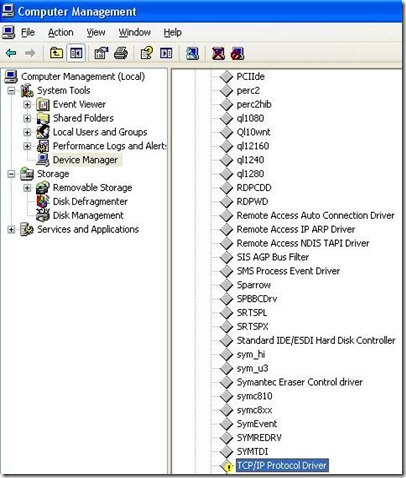Open the Window menu
The image size is (406, 478).
135,32
